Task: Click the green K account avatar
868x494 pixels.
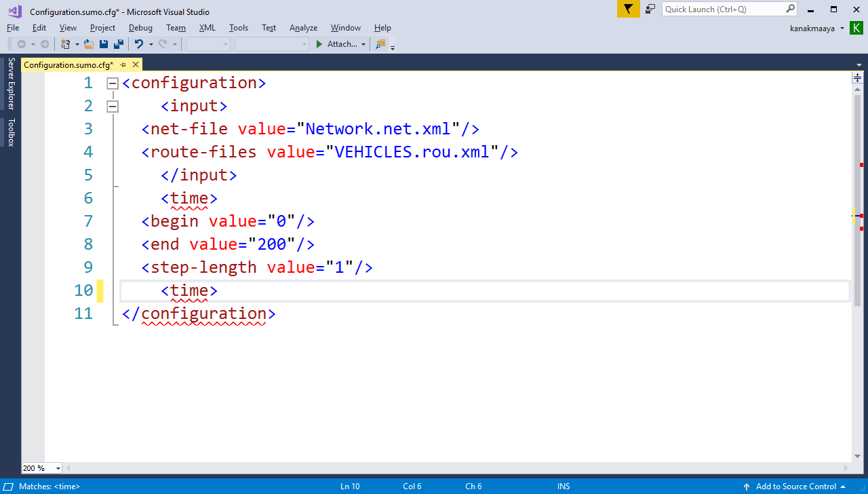Action: (x=856, y=28)
